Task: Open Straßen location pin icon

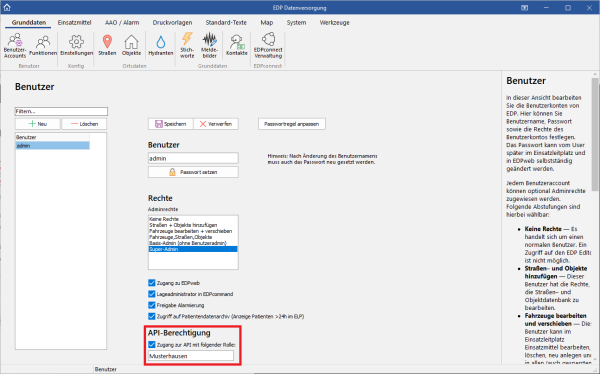Action: [107, 46]
